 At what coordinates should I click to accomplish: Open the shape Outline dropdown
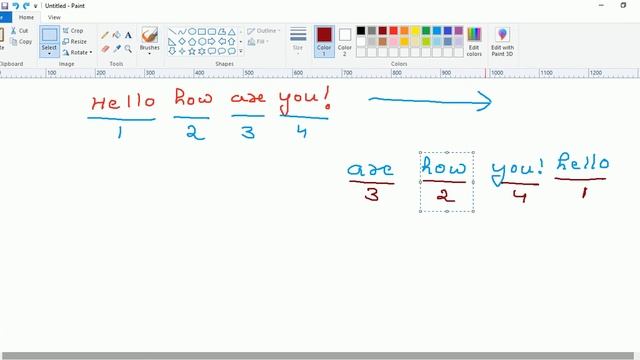(x=264, y=31)
